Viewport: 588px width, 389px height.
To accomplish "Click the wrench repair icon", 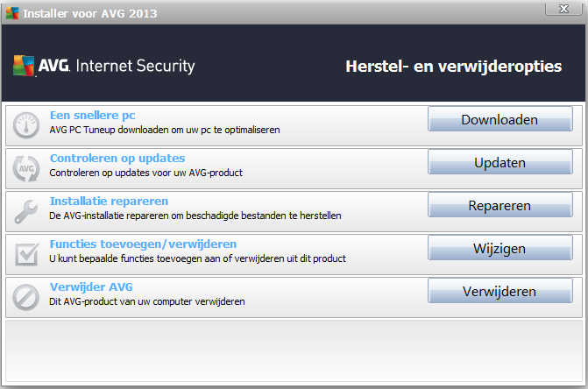I will [26, 211].
